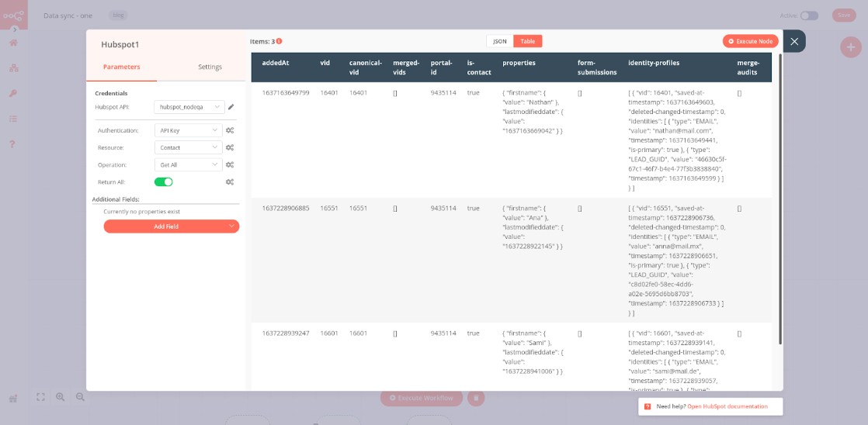
Task: Switch output view to Table
Action: point(527,41)
